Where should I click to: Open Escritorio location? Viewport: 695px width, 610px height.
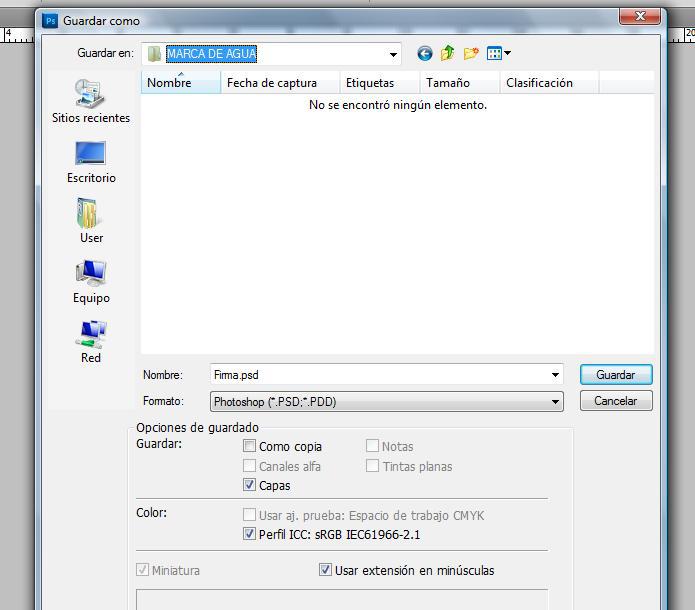(x=91, y=162)
